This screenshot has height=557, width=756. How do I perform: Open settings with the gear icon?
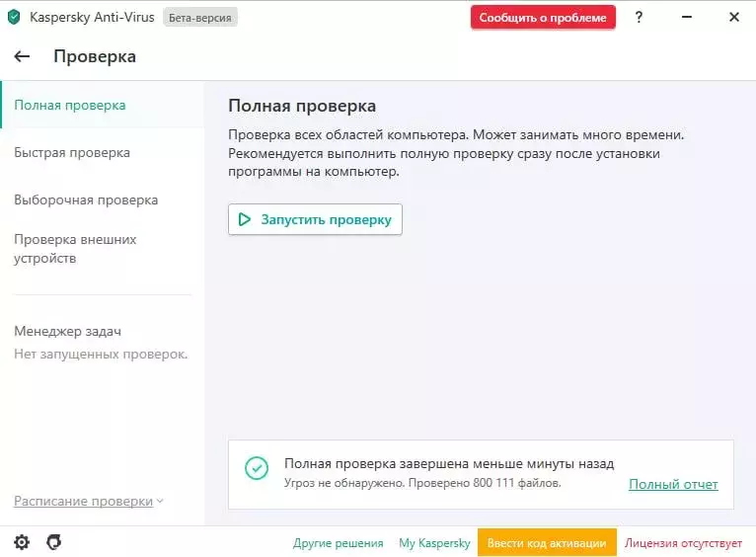21,542
